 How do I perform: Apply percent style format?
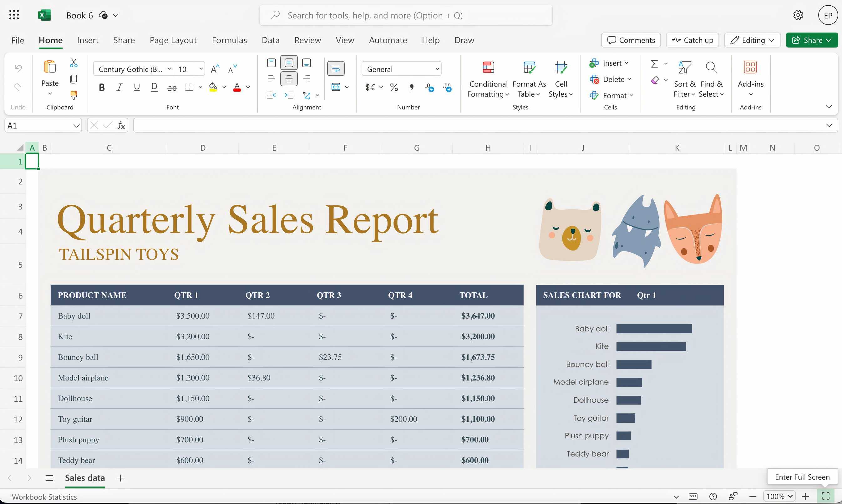click(x=394, y=88)
